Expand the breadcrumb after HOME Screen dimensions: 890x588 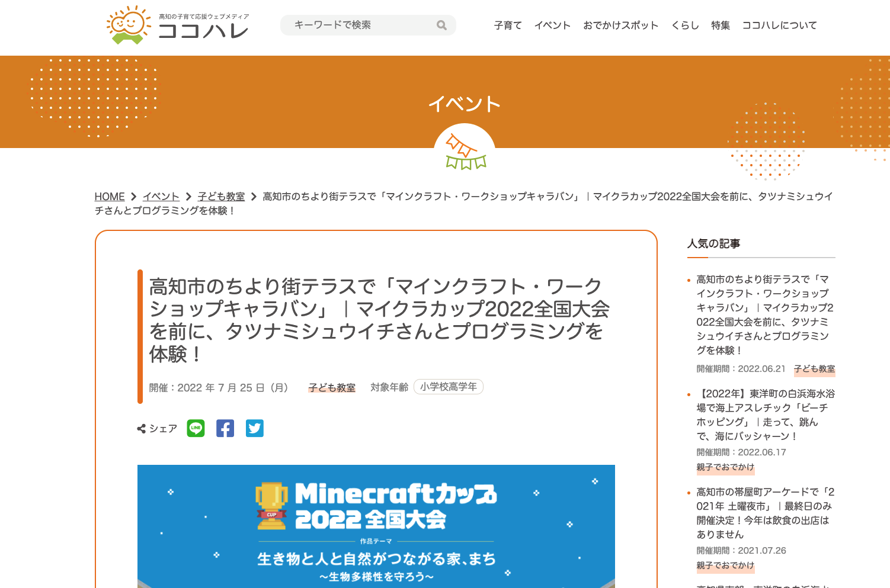(x=134, y=196)
